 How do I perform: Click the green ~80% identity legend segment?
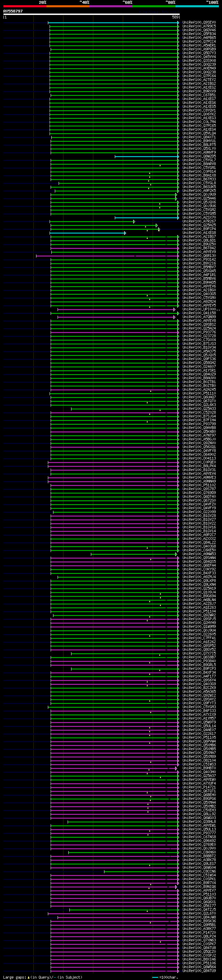pos(154,6)
